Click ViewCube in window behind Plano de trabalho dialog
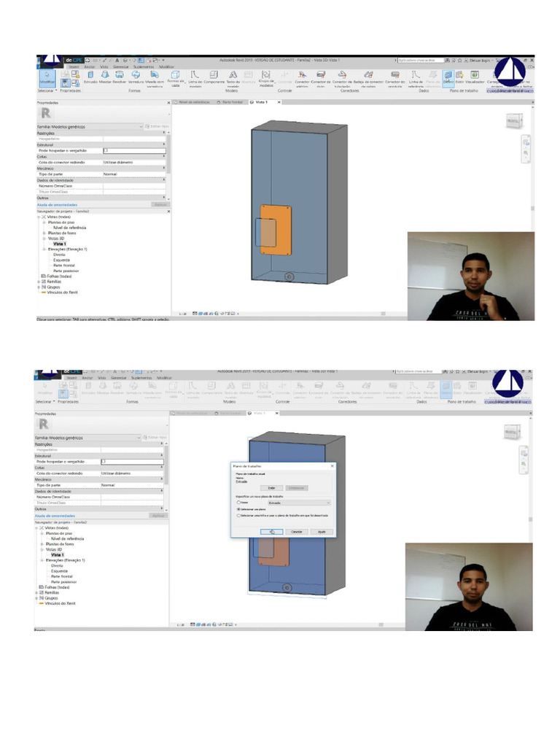Screen dimensions: 560x747 pos(512,432)
